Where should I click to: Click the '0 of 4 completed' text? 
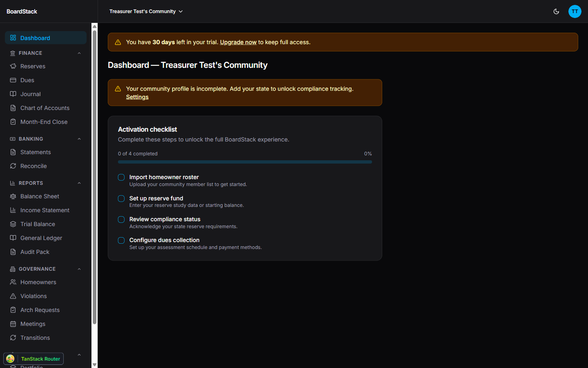[x=138, y=154]
